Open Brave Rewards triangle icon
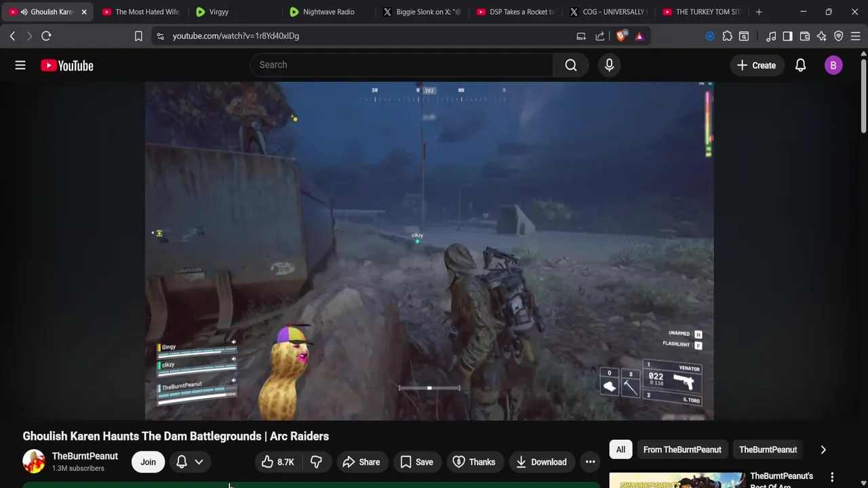Viewport: 868px width, 488px height. (639, 36)
